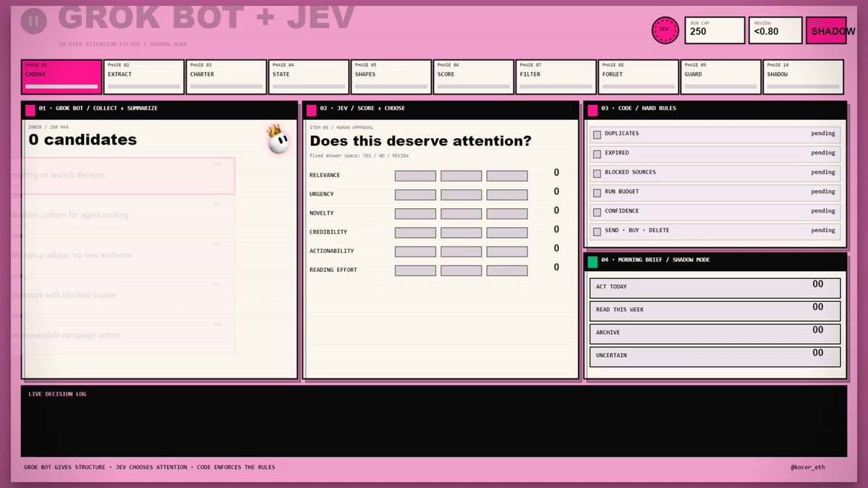868x488 pixels.
Task: Click '10-STEP ATTENTION FILTER / SHADOW MODE' subtitle
Action: pyautogui.click(x=123, y=44)
